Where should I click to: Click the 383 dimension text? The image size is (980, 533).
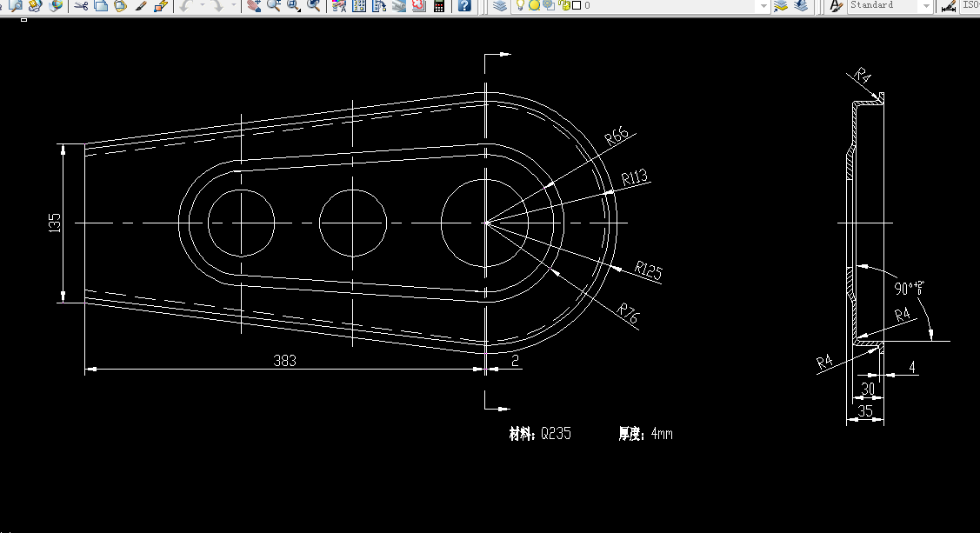coord(285,361)
